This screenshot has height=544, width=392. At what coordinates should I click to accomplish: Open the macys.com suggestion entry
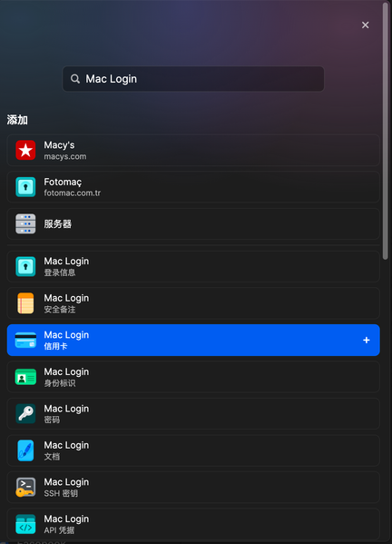(193, 150)
